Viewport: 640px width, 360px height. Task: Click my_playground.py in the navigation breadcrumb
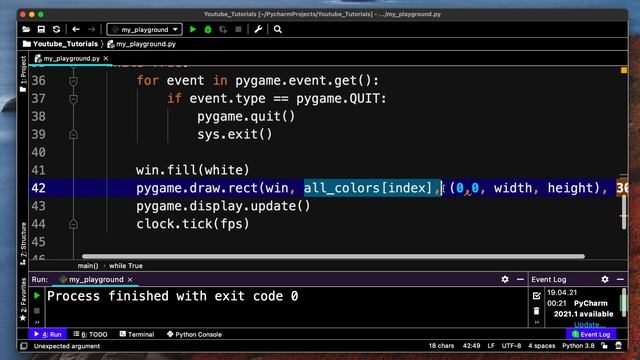click(x=142, y=44)
